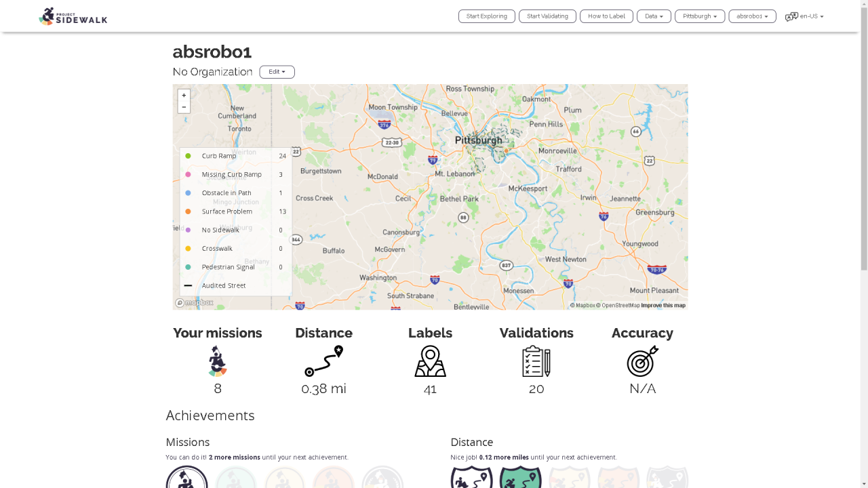
Task: Click the No Organization text
Action: point(212,72)
